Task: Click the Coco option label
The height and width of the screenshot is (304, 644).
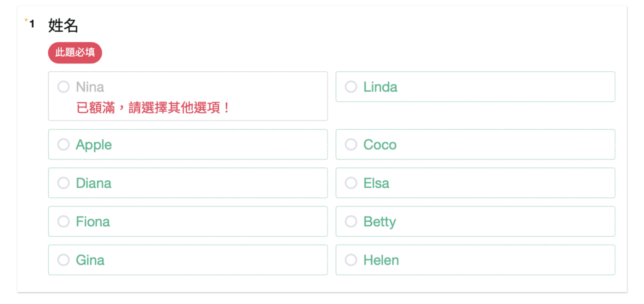Action: 379,145
